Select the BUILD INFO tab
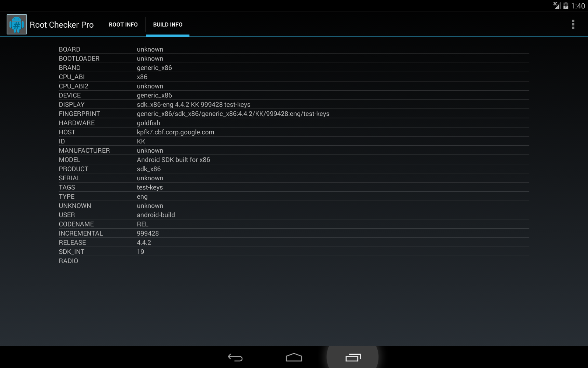This screenshot has width=588, height=368. [168, 25]
